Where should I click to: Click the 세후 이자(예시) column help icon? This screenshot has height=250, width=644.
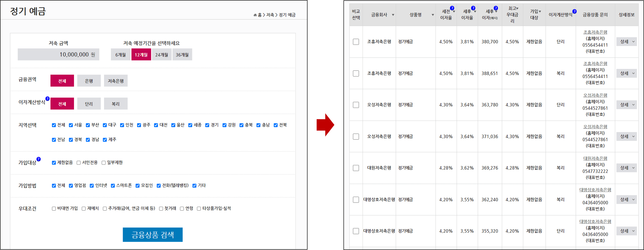pyautogui.click(x=496, y=8)
